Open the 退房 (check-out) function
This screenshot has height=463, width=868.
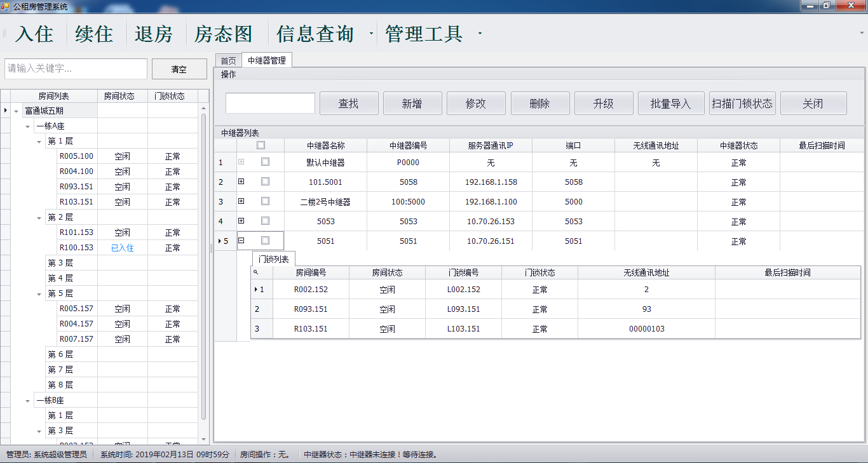pos(154,35)
